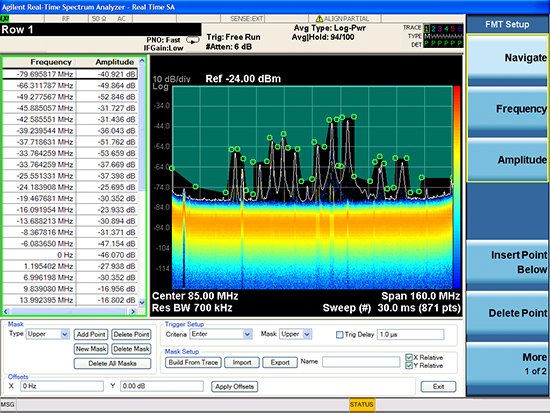The height and width of the screenshot is (413, 550).
Task: Open More 1 of 2 softkey menu
Action: (507, 364)
